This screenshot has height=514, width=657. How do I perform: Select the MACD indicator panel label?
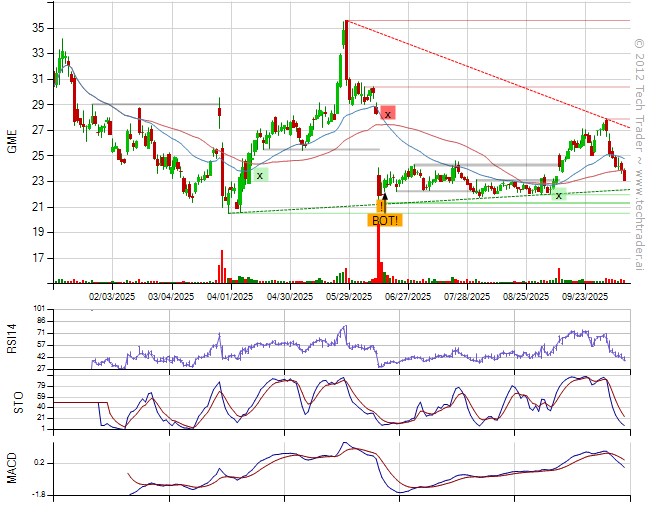pyautogui.click(x=13, y=465)
